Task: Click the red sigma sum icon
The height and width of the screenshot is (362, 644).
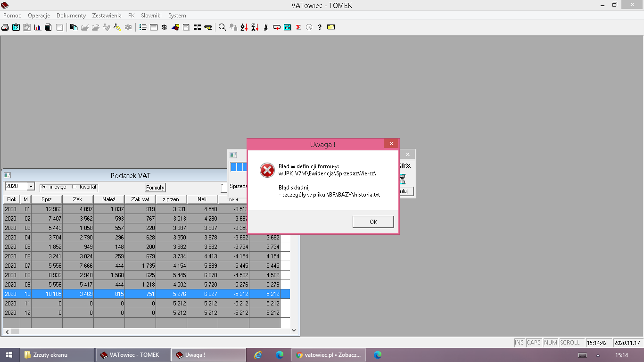Action: click(x=298, y=27)
